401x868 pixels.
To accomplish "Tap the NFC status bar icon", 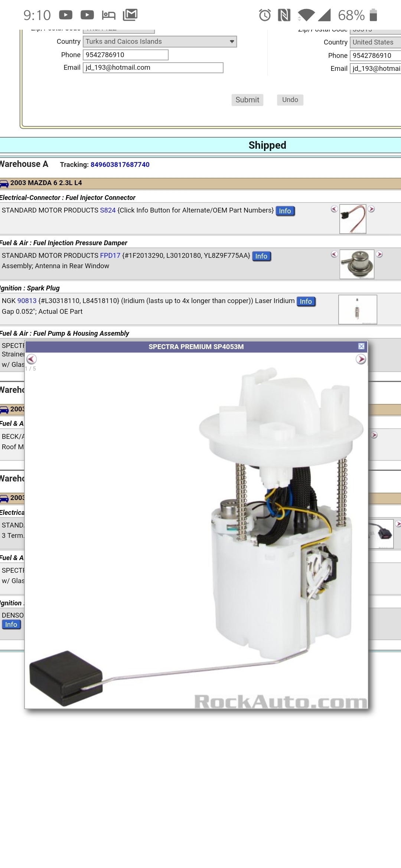I will tap(284, 15).
